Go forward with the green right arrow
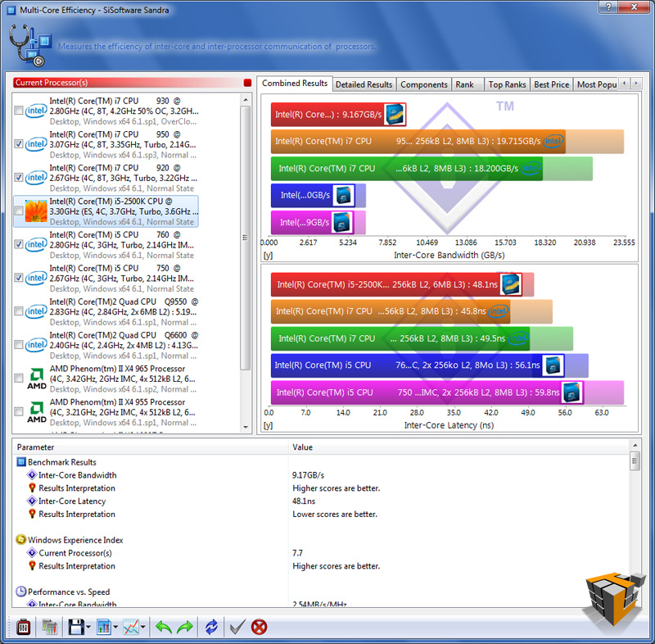This screenshot has width=655, height=644. pos(185,627)
